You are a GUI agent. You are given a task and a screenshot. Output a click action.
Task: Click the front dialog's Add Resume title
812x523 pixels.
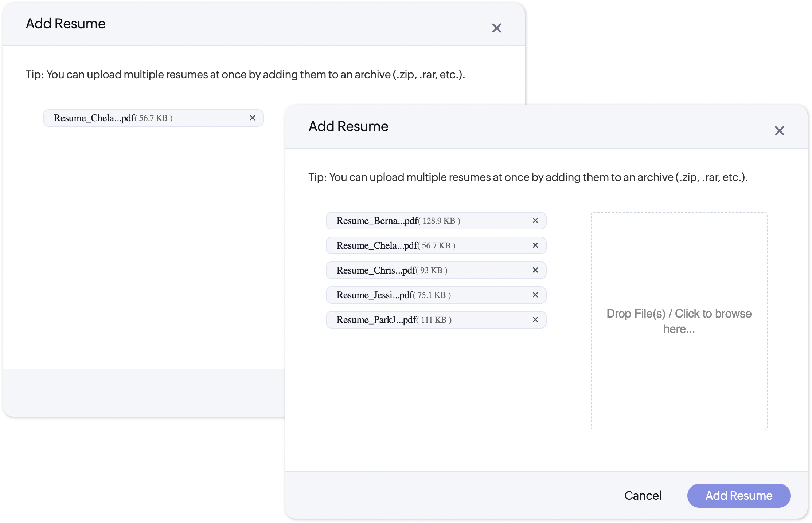348,126
